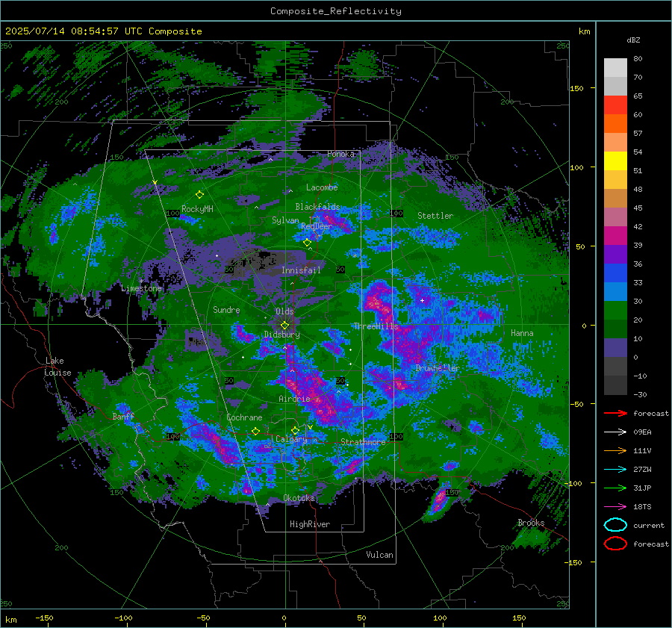The height and width of the screenshot is (628, 672).
Task: Click the white 09EA arrow legend icon
Action: coord(615,432)
